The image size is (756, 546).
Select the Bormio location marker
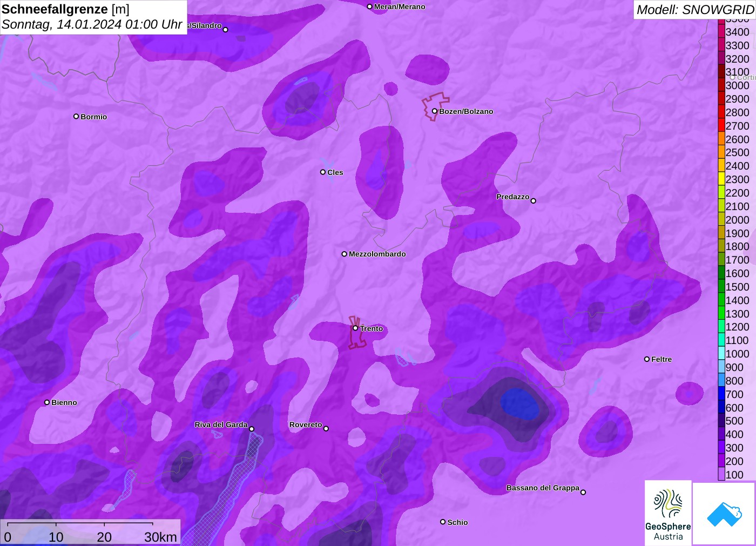point(76,117)
